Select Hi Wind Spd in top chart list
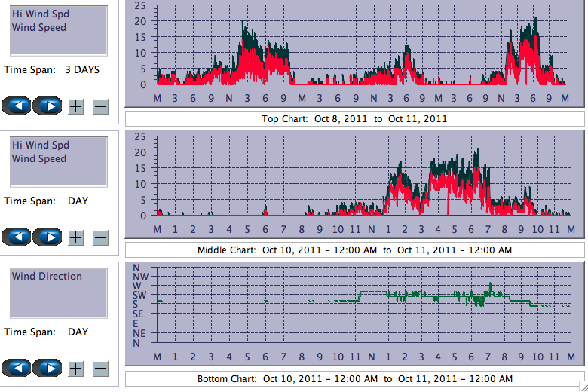 point(40,14)
